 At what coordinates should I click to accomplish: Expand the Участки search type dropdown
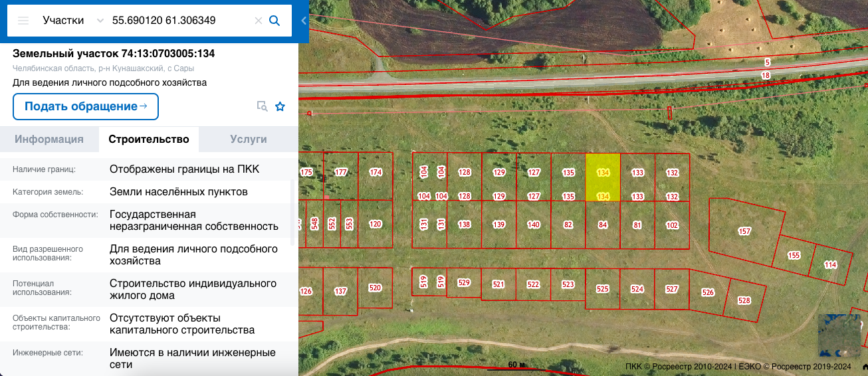click(100, 21)
